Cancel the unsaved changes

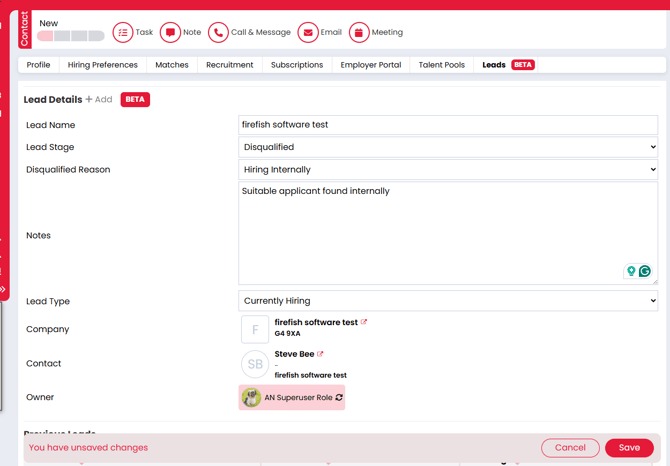click(570, 448)
